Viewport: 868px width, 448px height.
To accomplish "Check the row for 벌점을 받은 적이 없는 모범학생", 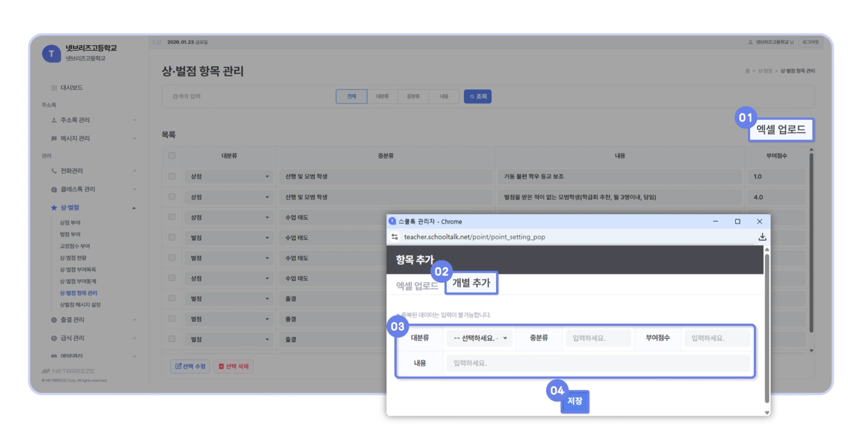I will tap(172, 197).
